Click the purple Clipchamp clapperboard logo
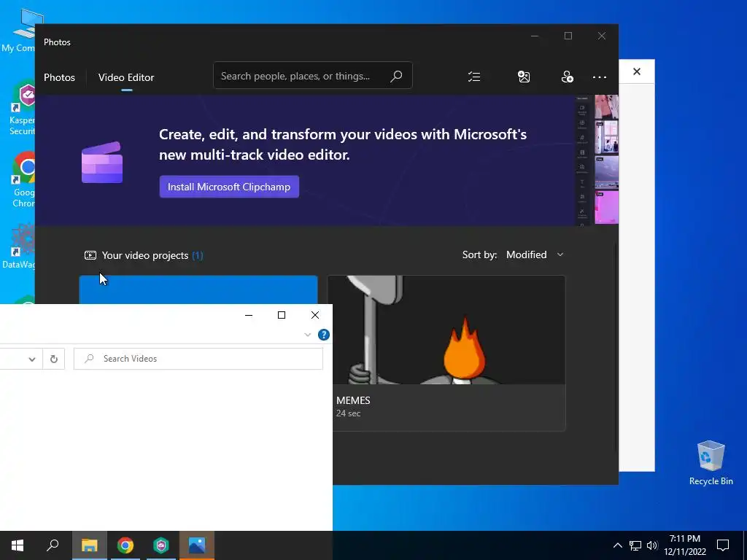The image size is (747, 560). (x=102, y=163)
